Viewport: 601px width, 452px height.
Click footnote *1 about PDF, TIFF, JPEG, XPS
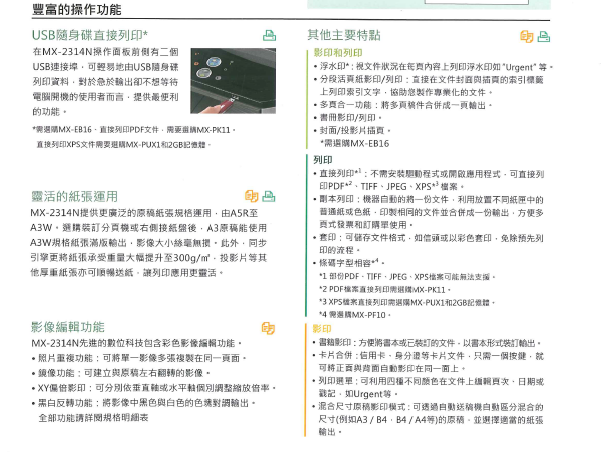pos(407,277)
